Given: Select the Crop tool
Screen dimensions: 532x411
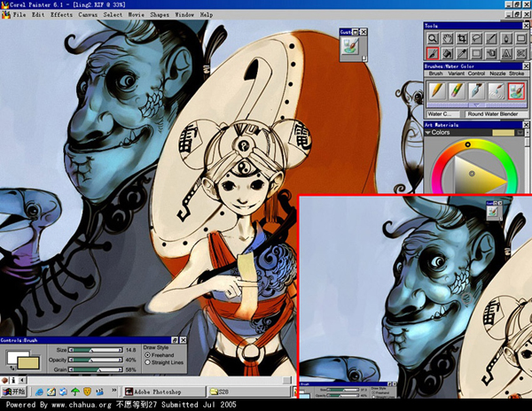Looking at the screenshot, I should [x=462, y=38].
